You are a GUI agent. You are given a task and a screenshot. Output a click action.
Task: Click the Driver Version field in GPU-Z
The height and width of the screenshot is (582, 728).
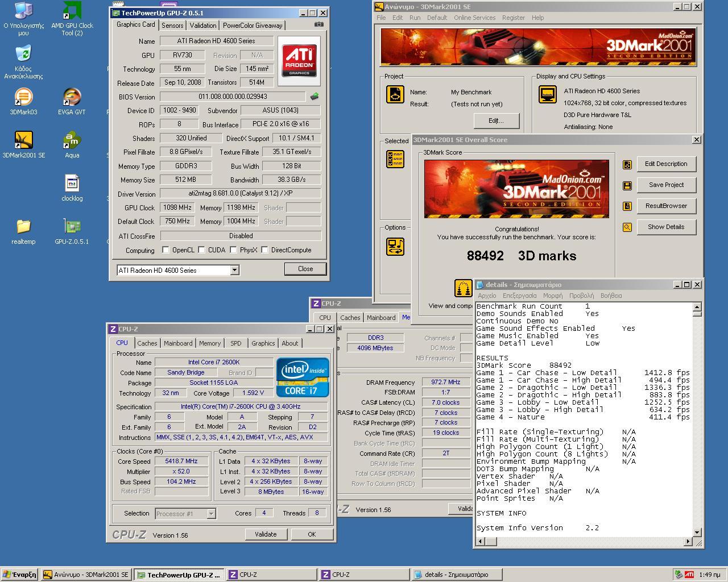[x=241, y=194]
